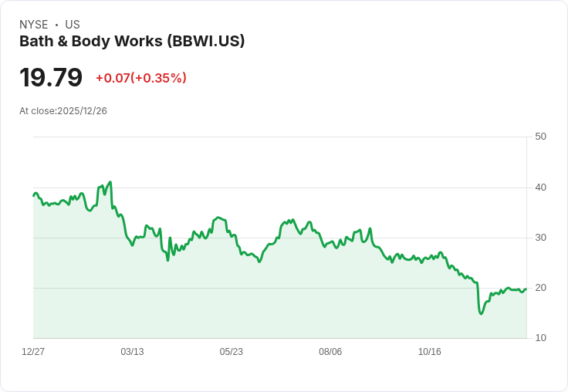
Task: Click the 20 y-axis price label
Action: (540, 288)
